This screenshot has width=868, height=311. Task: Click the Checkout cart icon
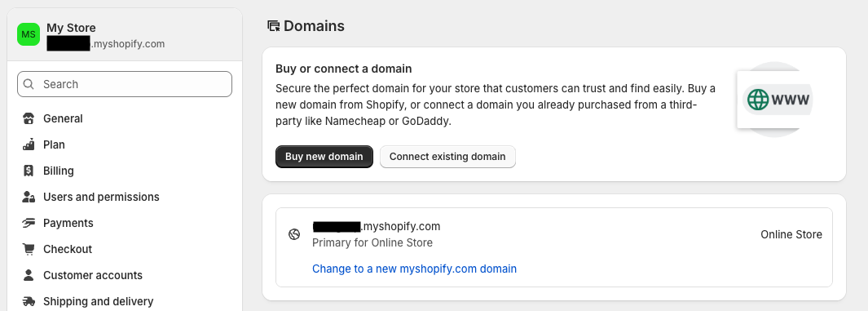29,249
